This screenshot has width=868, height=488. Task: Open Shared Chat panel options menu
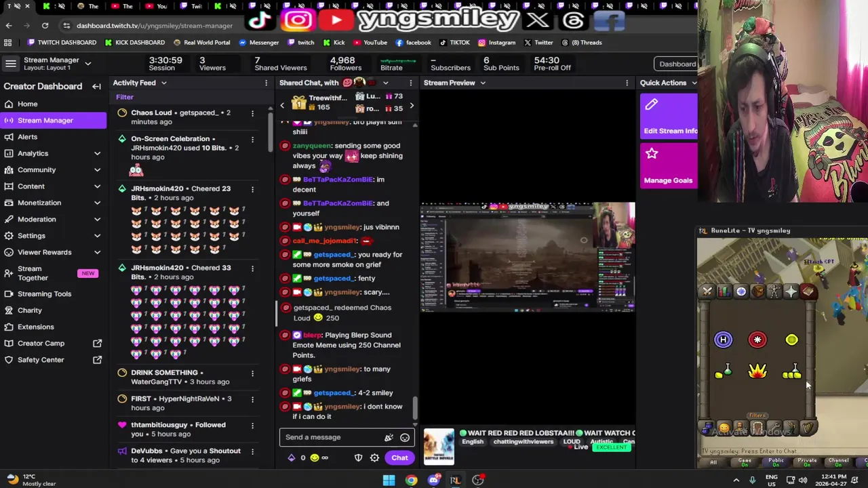[x=410, y=83]
